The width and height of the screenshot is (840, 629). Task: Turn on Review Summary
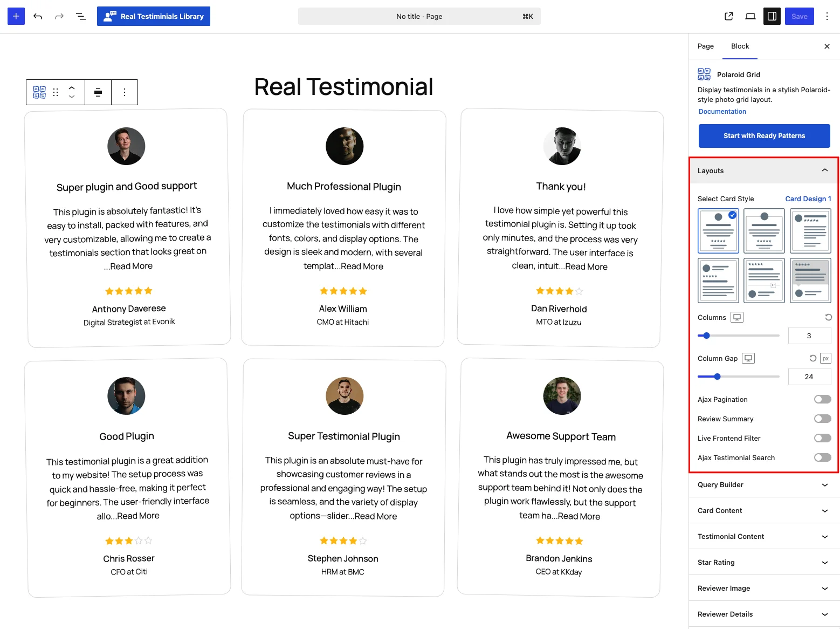click(823, 419)
